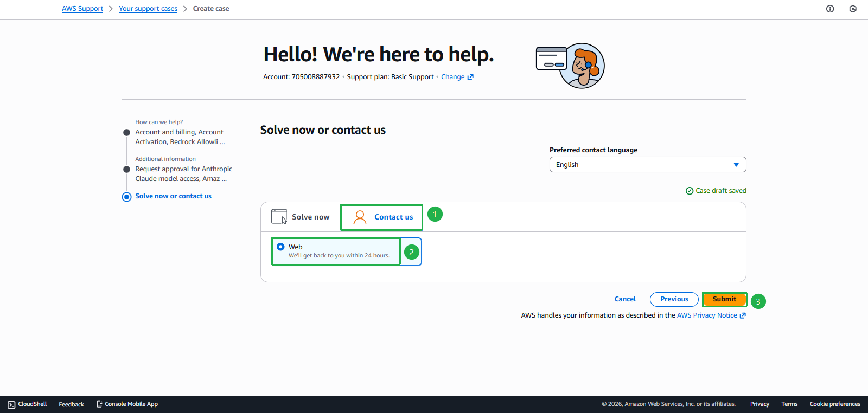Click the CloudShell terminal icon

point(11,404)
